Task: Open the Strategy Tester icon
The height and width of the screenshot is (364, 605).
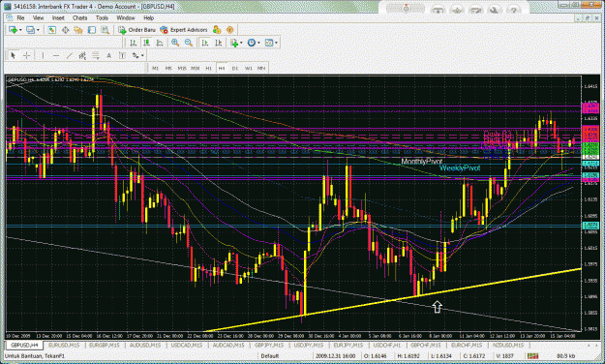Action: [x=105, y=30]
